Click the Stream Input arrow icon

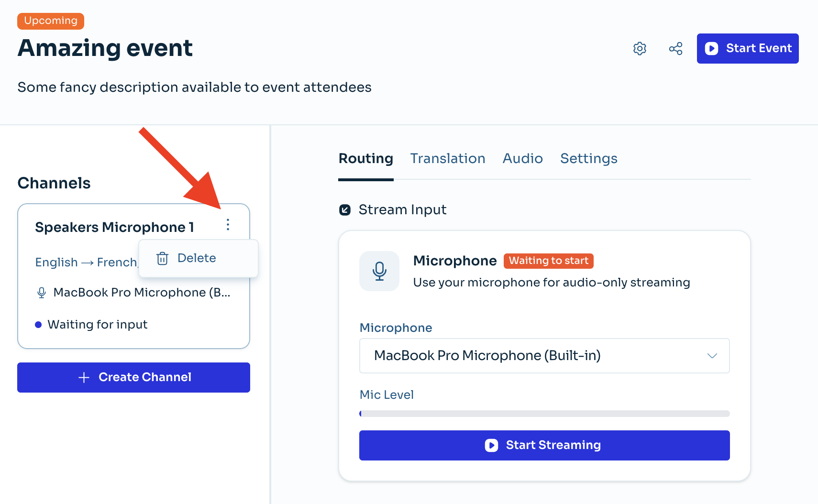345,210
